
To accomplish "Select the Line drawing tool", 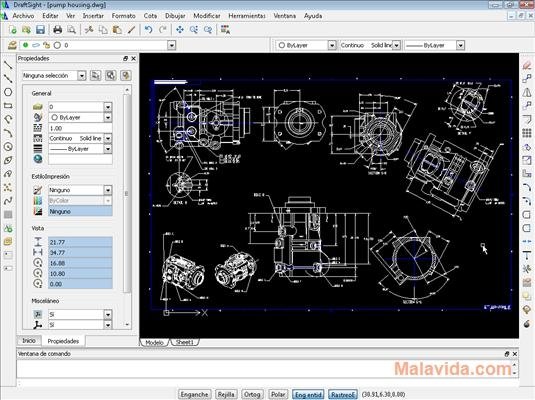I will [x=8, y=65].
